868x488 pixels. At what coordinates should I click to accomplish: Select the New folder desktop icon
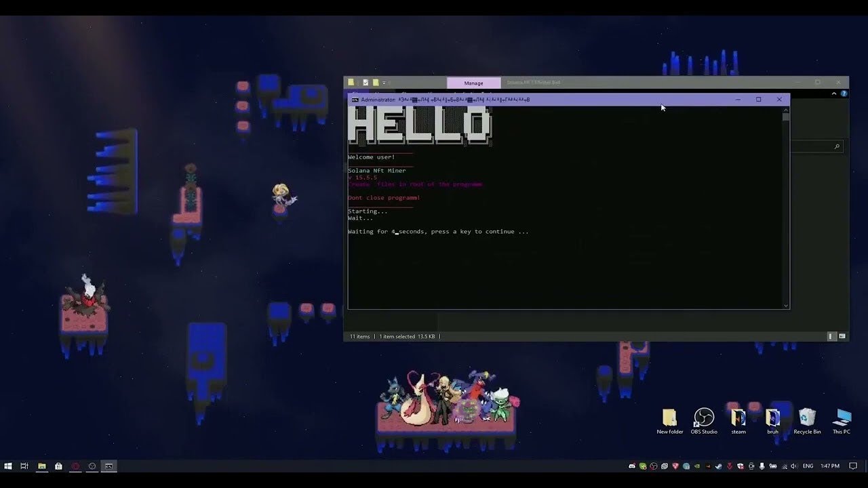pos(669,422)
